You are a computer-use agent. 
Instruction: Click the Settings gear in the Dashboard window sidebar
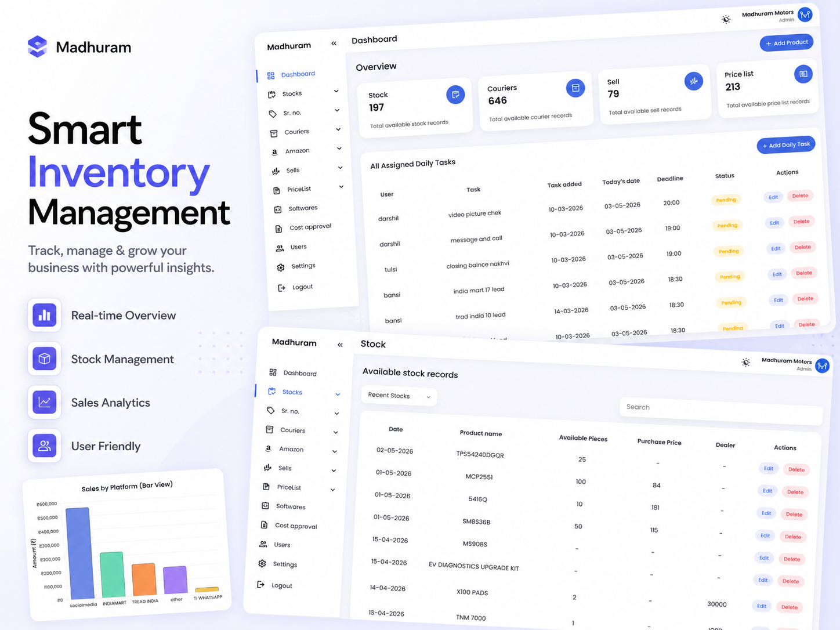click(x=281, y=267)
